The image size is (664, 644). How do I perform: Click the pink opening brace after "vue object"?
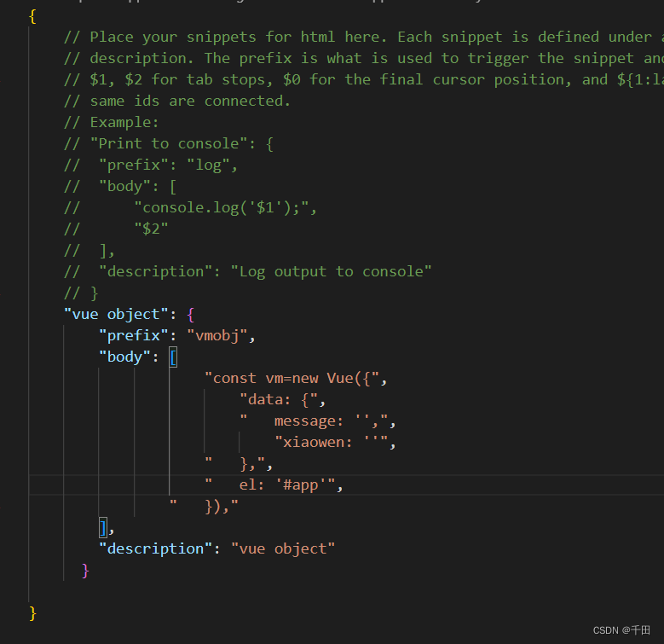tap(191, 315)
